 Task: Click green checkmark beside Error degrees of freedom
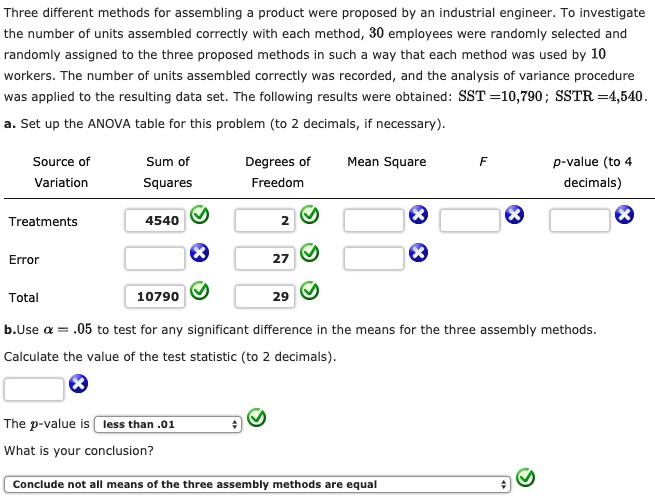(310, 253)
